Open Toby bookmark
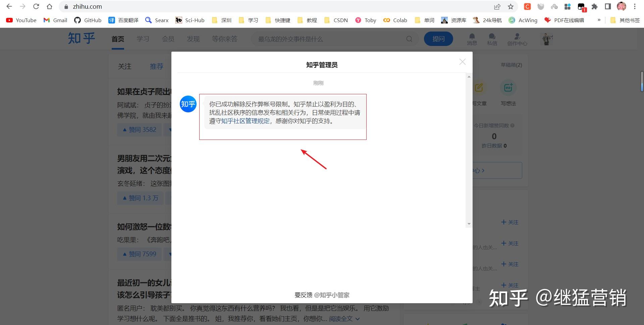This screenshot has height=325, width=644. (366, 20)
